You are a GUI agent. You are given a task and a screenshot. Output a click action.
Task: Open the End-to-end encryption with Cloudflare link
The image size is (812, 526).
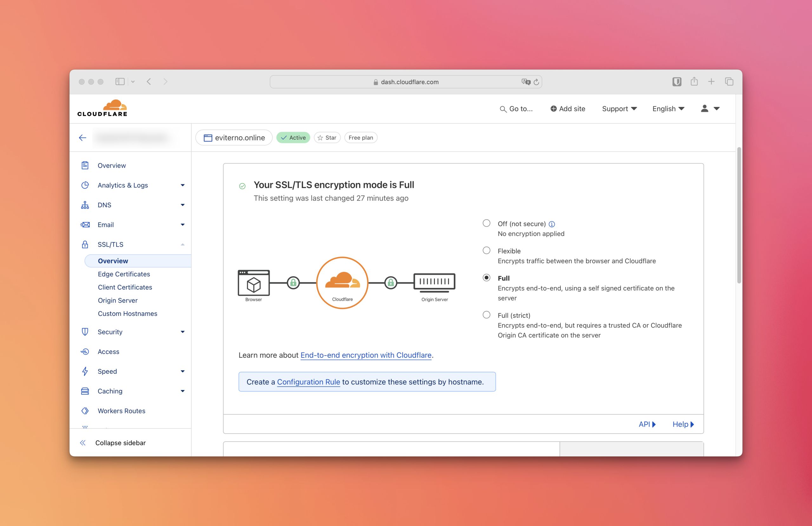[x=366, y=355]
